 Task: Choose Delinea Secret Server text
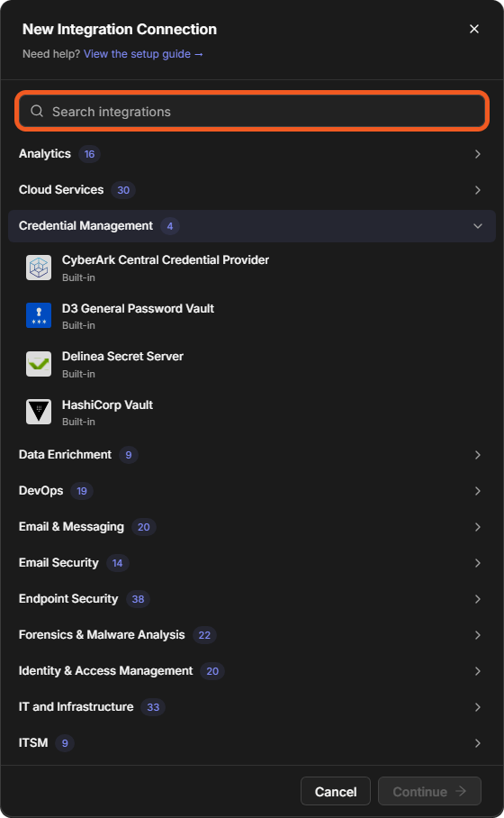click(122, 357)
